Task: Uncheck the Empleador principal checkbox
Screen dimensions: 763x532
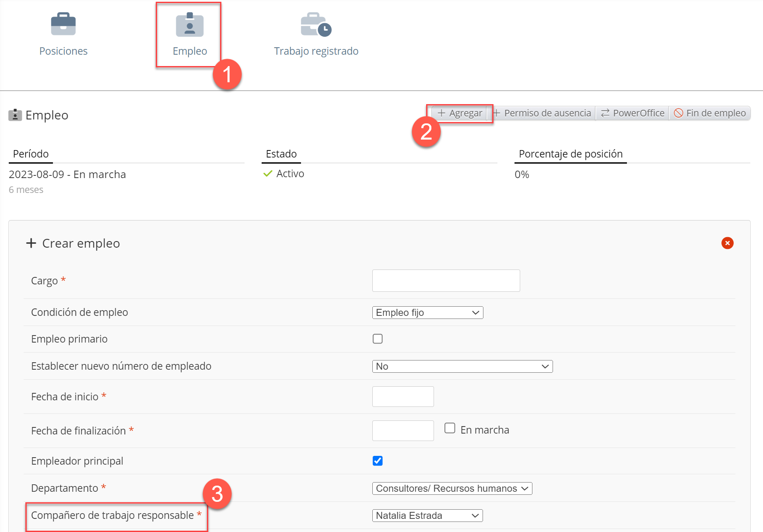Action: pyautogui.click(x=378, y=461)
